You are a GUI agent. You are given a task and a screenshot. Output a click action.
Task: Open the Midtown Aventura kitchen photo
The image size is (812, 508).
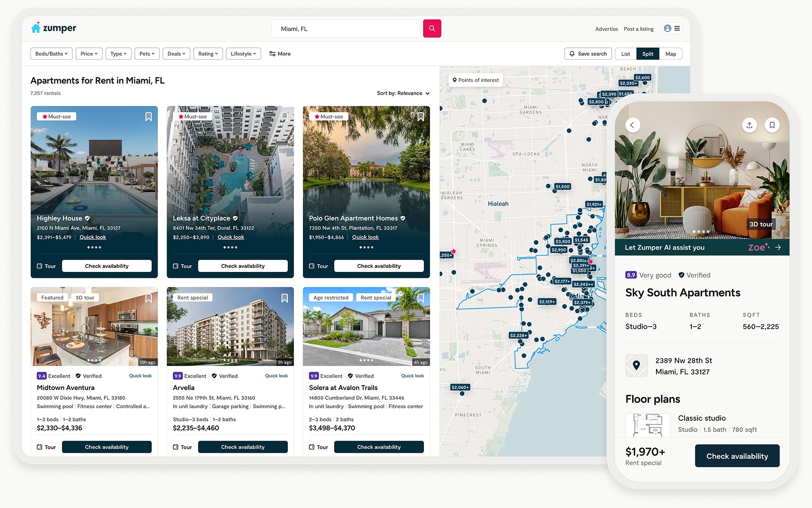[x=94, y=327]
